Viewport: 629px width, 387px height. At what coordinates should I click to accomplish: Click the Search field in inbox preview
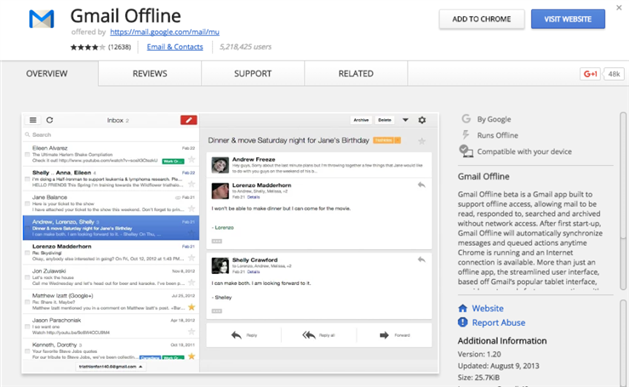(x=111, y=135)
